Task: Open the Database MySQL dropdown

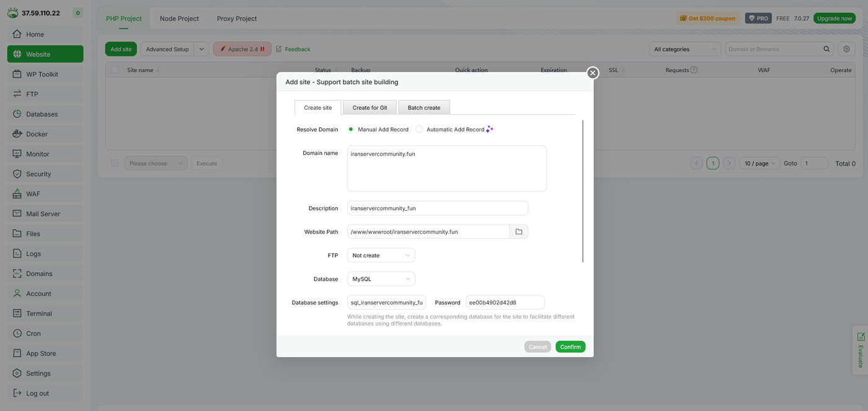Action: point(381,279)
